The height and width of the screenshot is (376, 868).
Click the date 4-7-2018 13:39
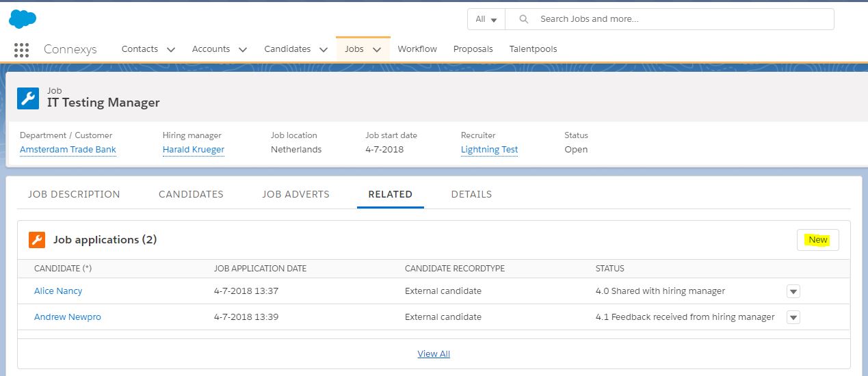(x=246, y=317)
